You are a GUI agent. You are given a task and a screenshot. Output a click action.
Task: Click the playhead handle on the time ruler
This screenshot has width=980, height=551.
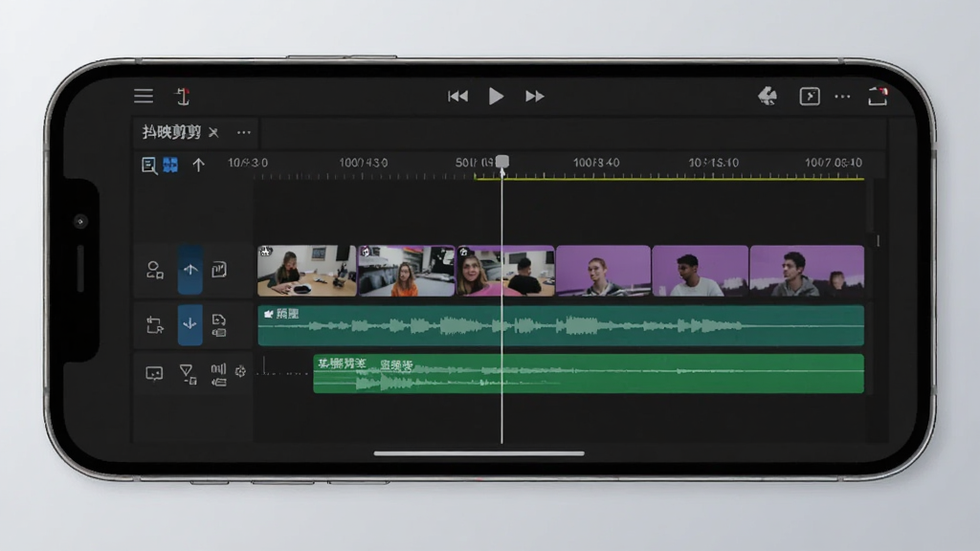click(x=501, y=162)
